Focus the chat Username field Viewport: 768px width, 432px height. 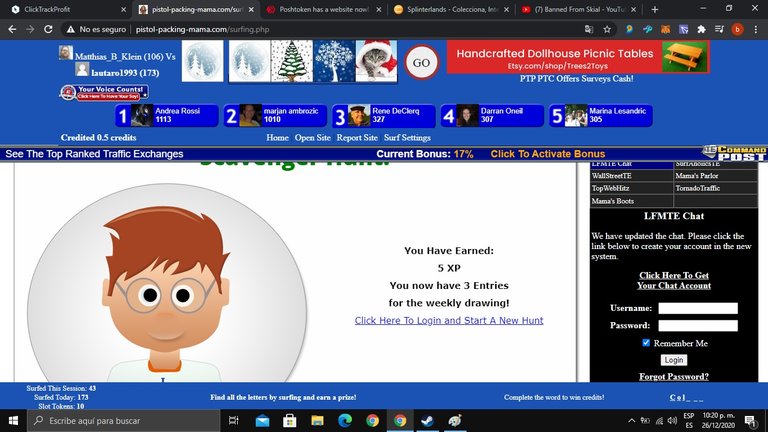698,308
